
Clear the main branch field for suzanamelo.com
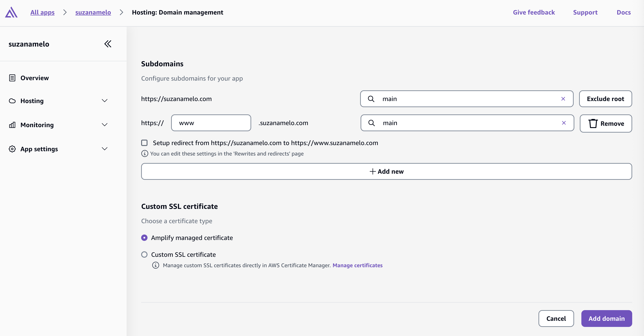(x=563, y=99)
